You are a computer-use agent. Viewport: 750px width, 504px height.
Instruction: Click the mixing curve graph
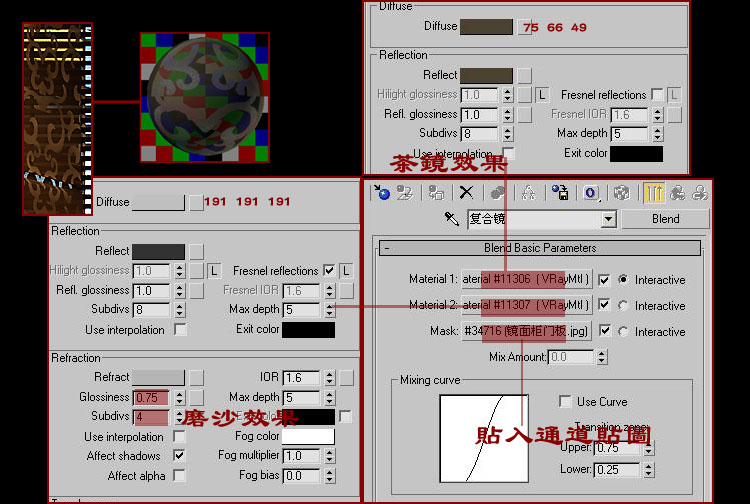[x=484, y=438]
